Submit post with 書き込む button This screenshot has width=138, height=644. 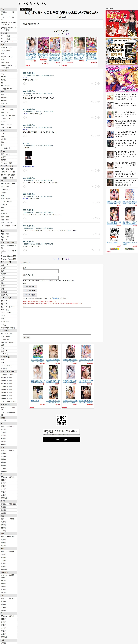coord(27,337)
